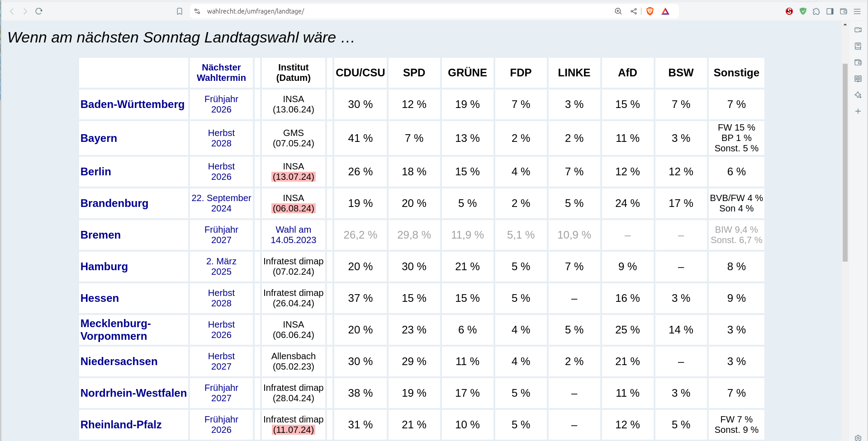Open reading list in sidebar

[858, 79]
